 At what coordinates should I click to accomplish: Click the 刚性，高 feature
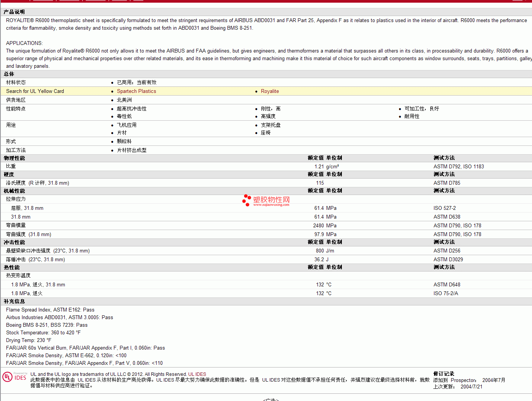(x=271, y=109)
